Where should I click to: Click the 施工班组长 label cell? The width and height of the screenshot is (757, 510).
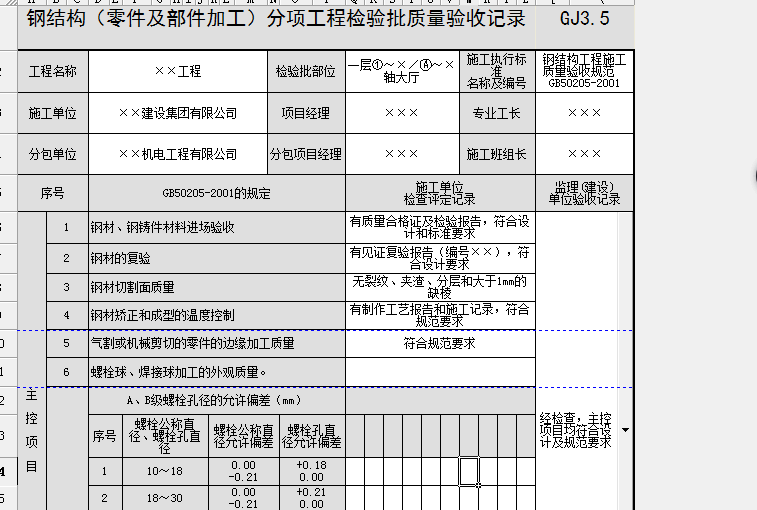tap(496, 155)
